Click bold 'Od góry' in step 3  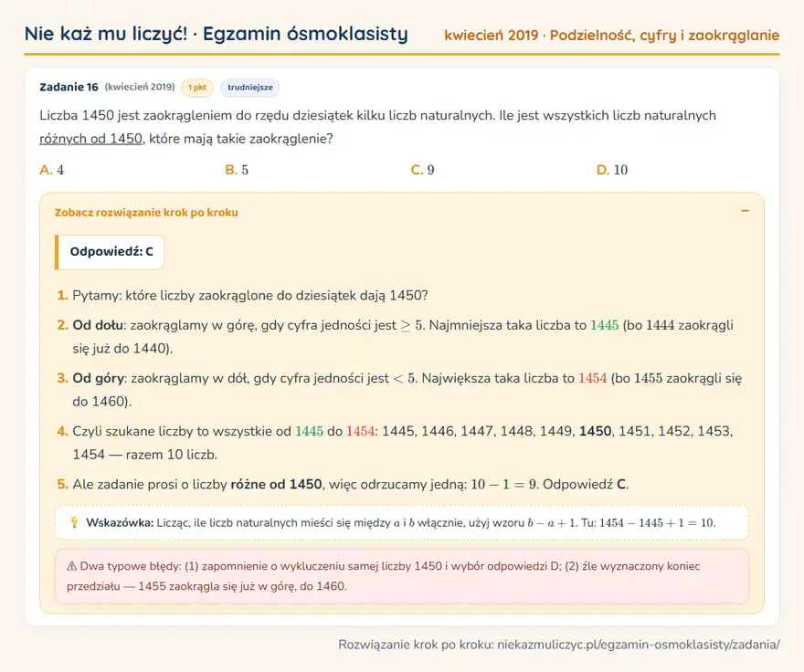pyautogui.click(x=98, y=378)
